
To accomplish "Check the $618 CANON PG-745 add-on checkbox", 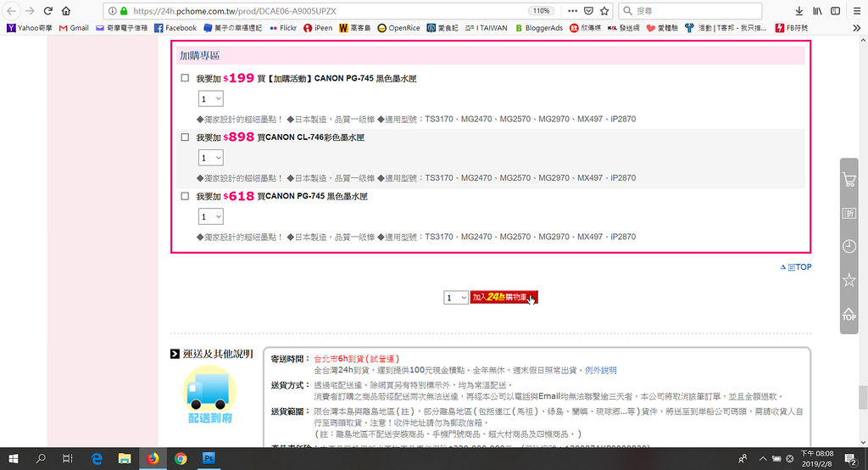I will (x=185, y=196).
